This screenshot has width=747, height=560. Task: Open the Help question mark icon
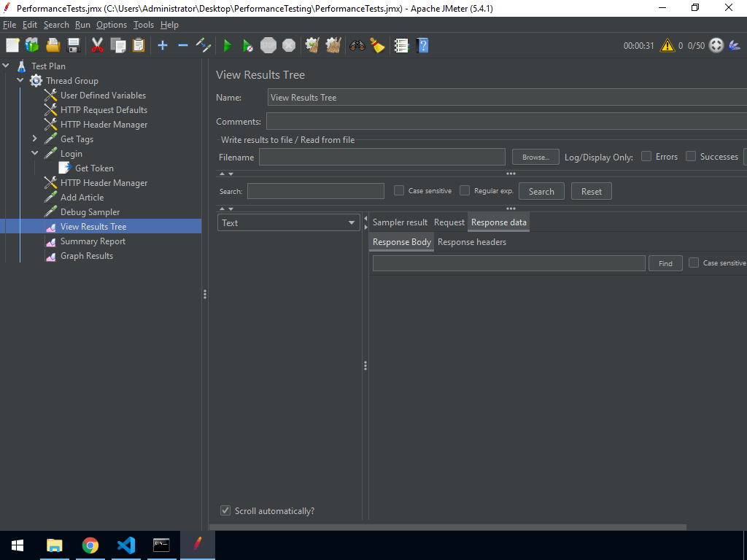coord(422,45)
